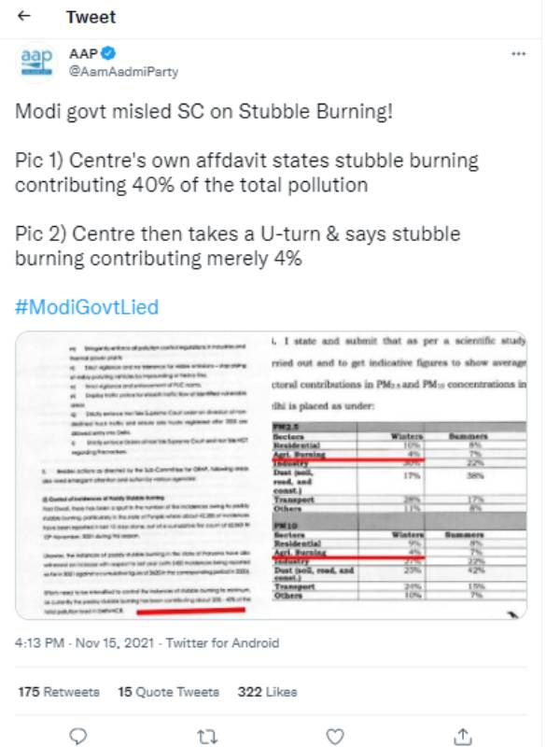Click the AAP display name
This screenshot has width=560, height=747.
click(83, 54)
